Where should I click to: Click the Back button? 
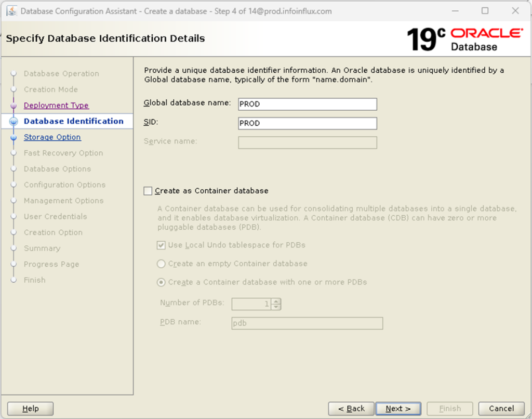(351, 409)
